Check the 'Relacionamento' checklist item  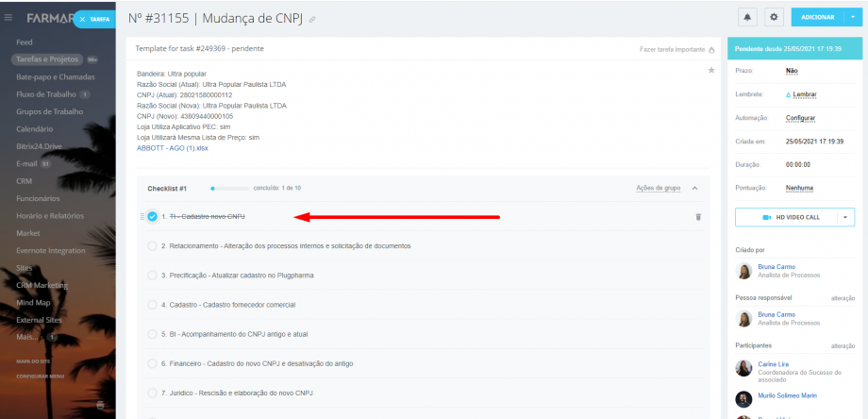point(153,246)
